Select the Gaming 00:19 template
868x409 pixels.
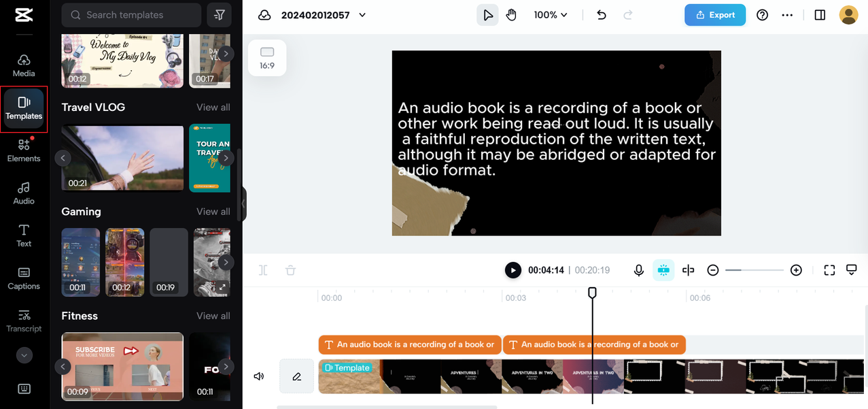(x=169, y=262)
